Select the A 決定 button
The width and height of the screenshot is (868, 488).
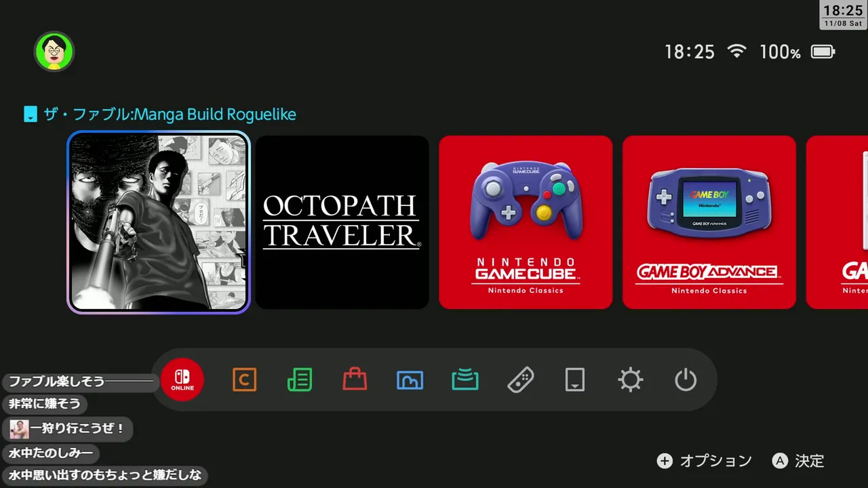coord(798,461)
